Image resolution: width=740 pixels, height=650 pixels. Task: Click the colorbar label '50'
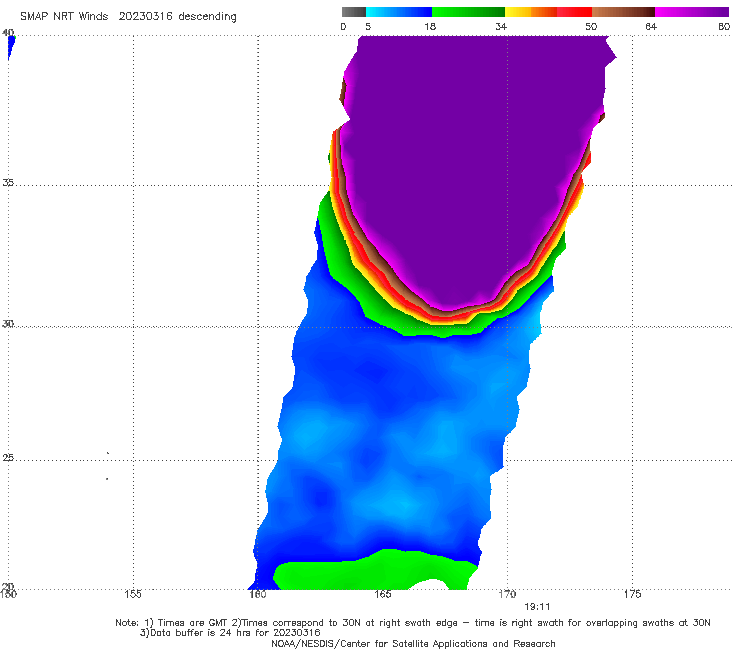591,26
